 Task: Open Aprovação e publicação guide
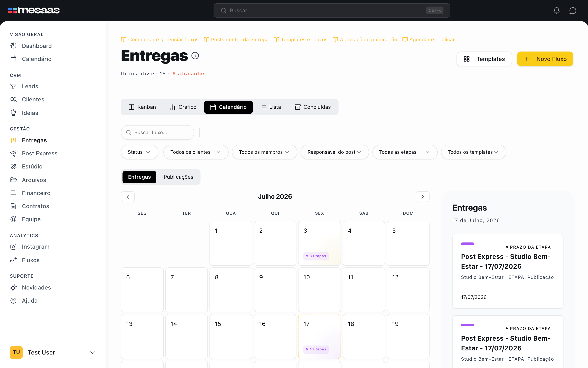pos(365,39)
